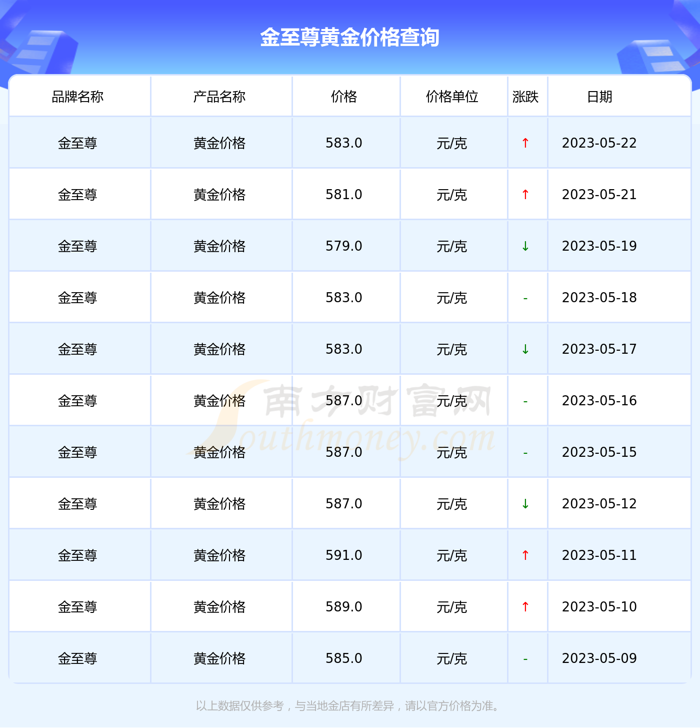Select price 587.0 in the 2023-05-16 row
This screenshot has width=700, height=728.
(344, 401)
